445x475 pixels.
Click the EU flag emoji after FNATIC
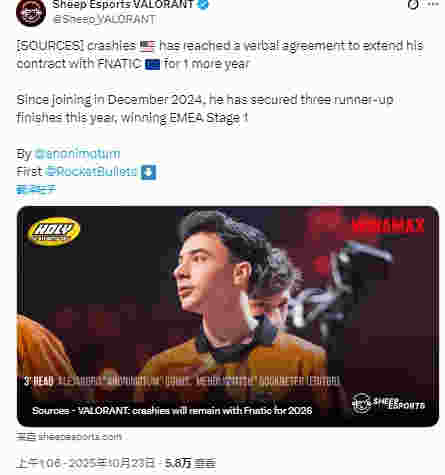tap(153, 64)
